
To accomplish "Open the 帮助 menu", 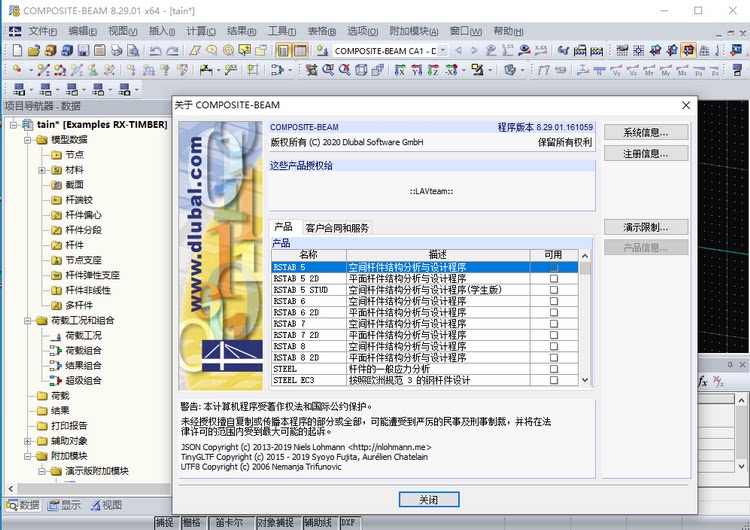I will [508, 31].
